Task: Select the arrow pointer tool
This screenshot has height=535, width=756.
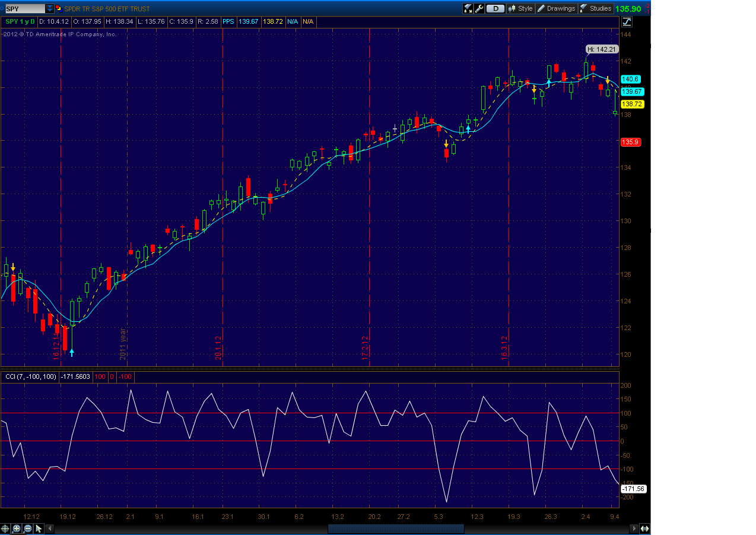Action: [39, 528]
